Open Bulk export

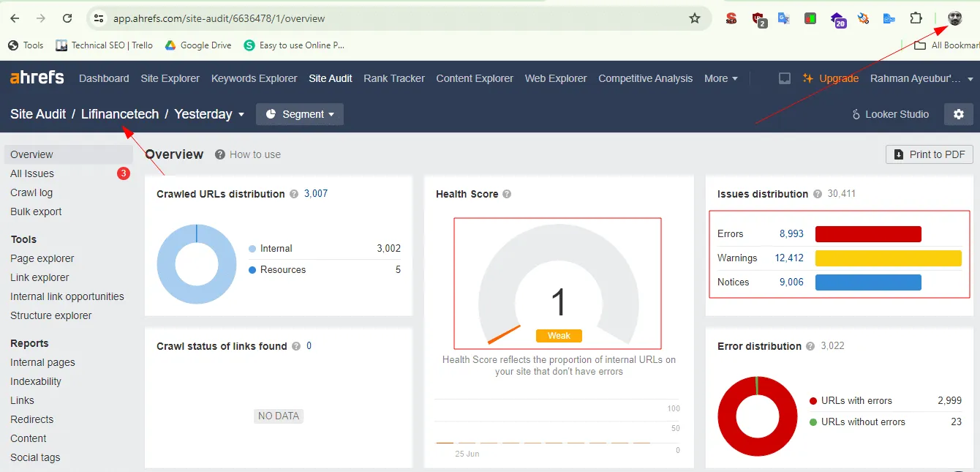coord(36,211)
